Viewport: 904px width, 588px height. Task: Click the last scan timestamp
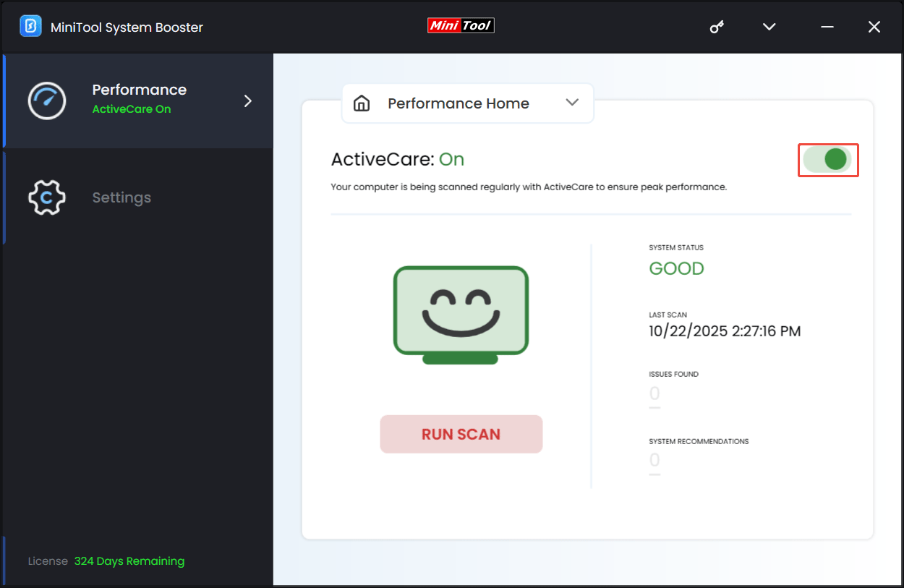pos(724,331)
